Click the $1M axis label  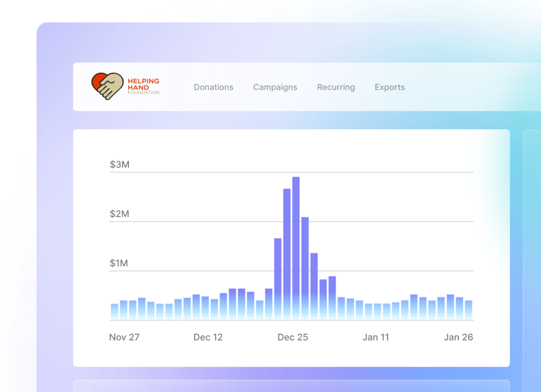tap(119, 263)
